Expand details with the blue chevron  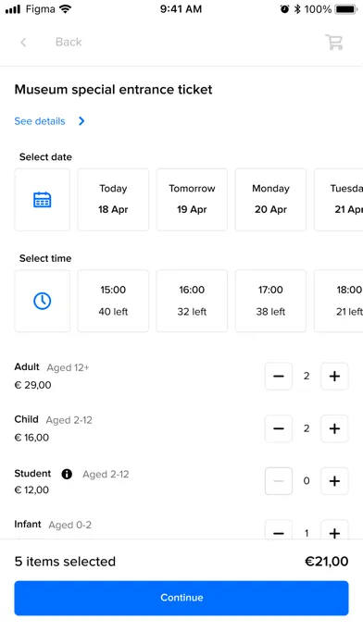[x=81, y=120]
